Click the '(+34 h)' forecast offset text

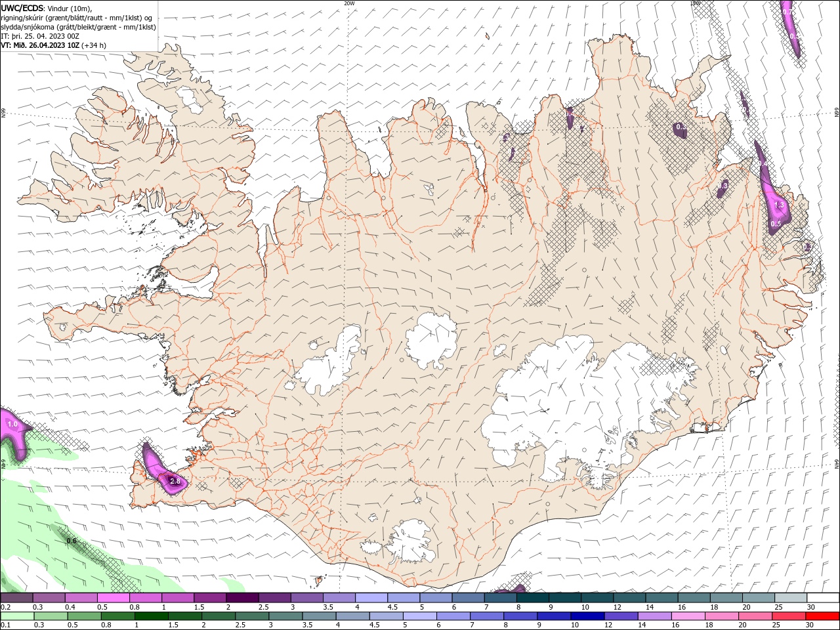pyautogui.click(x=94, y=45)
